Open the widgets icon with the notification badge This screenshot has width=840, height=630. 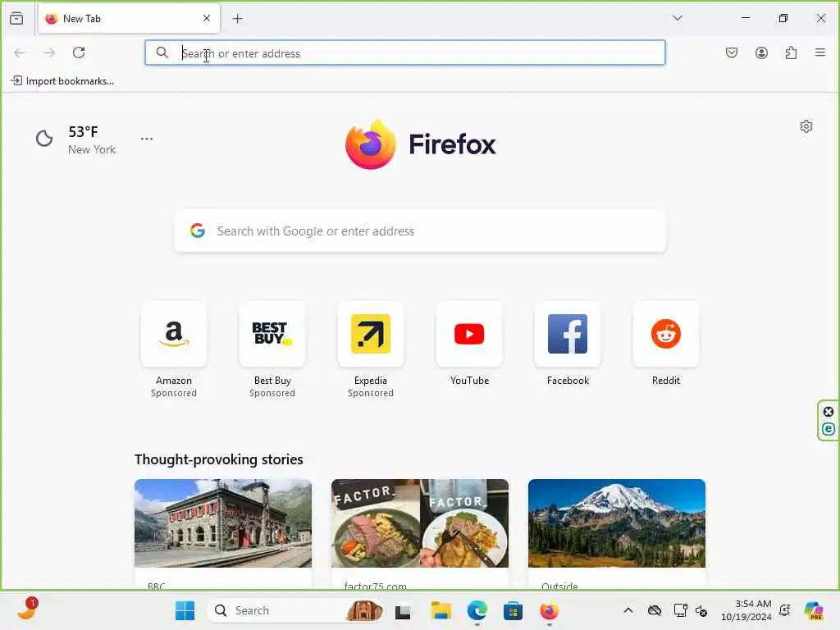click(27, 609)
